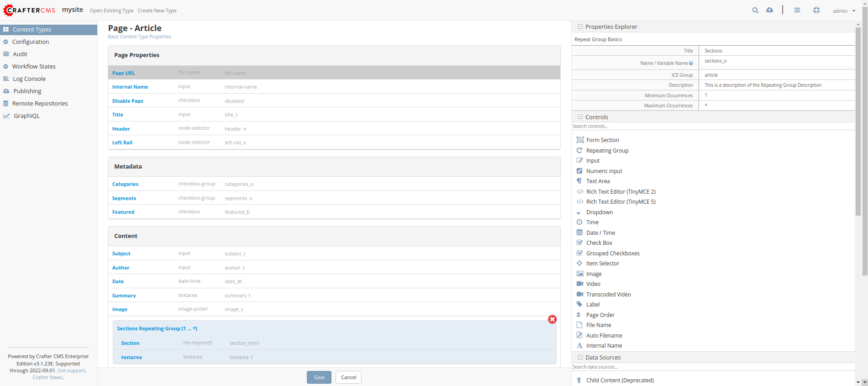
Task: Select the Form Section control icon
Action: click(x=580, y=140)
